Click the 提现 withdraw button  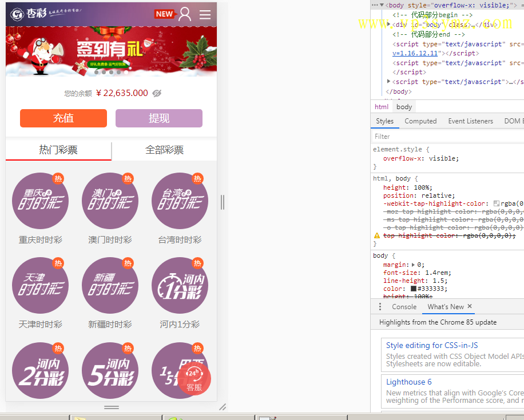coord(159,118)
